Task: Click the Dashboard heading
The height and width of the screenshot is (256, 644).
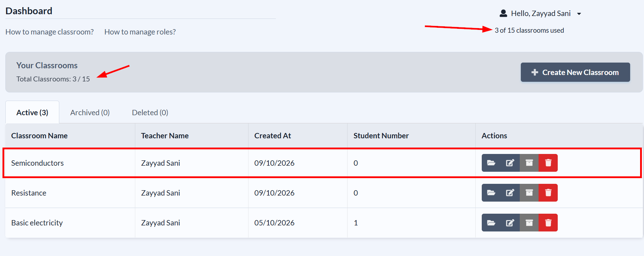Action: click(29, 11)
